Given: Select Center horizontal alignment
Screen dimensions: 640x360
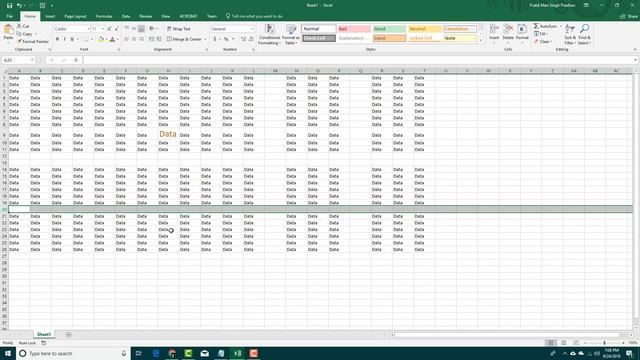Looking at the screenshot, I should click(x=134, y=39).
